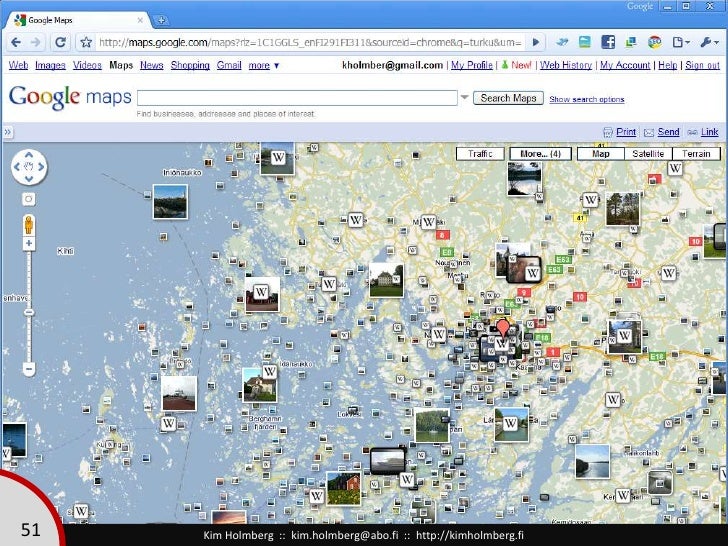Open the More... (4) layers dropdown
This screenshot has width=728, height=546.
point(540,154)
